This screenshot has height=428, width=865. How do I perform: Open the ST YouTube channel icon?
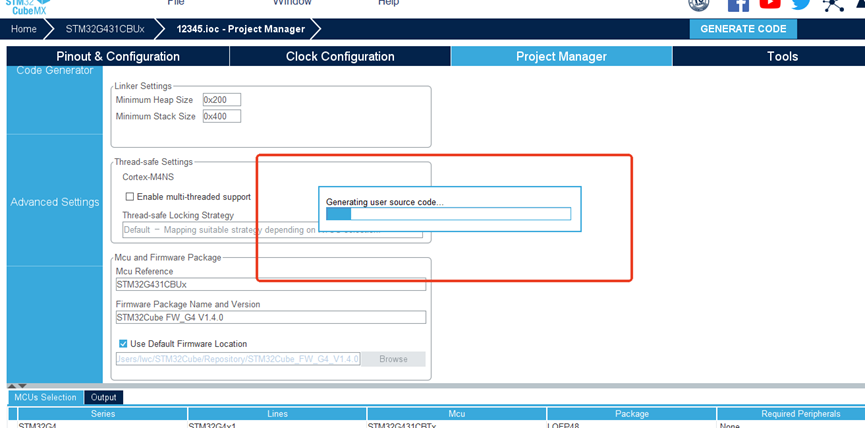pyautogui.click(x=770, y=4)
